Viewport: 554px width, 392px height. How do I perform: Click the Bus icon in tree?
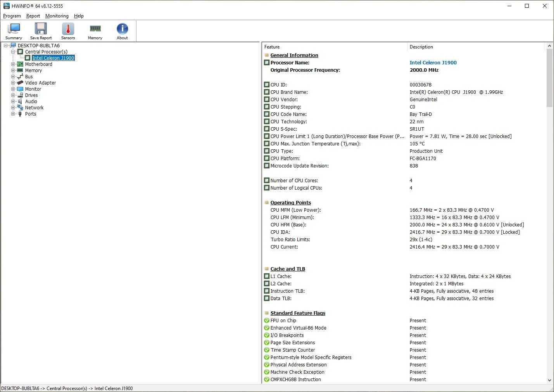tap(20, 77)
